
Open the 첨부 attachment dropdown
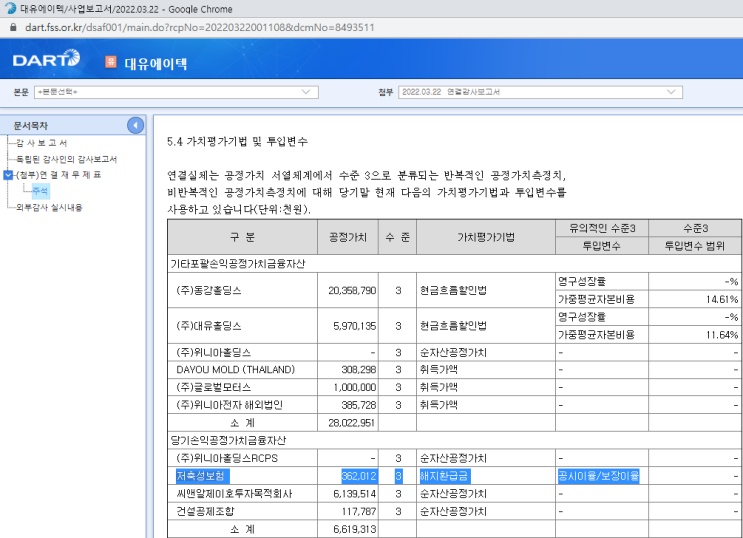pos(540,92)
